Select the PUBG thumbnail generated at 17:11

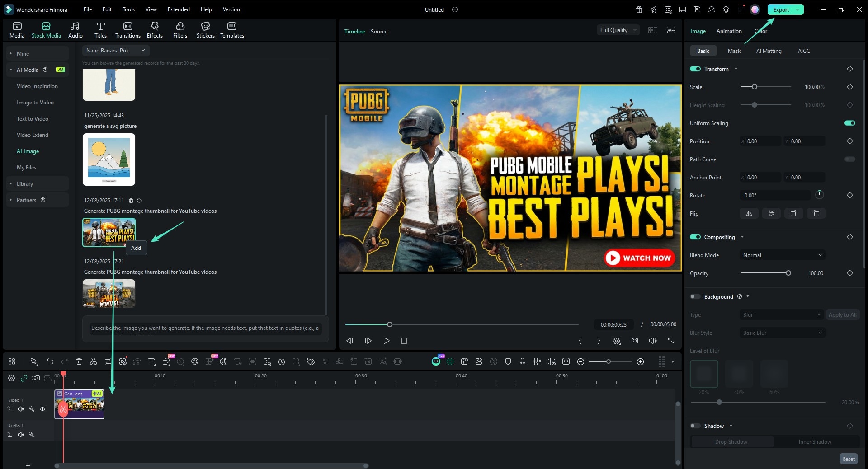109,232
